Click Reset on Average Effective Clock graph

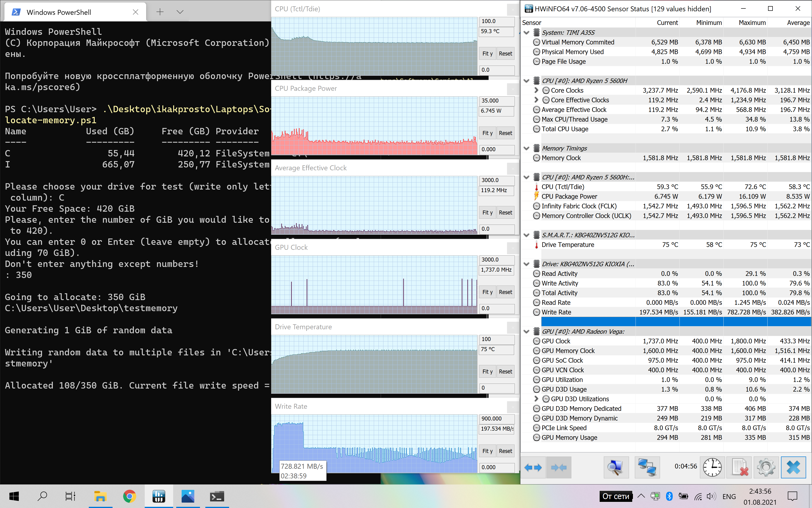(x=505, y=213)
